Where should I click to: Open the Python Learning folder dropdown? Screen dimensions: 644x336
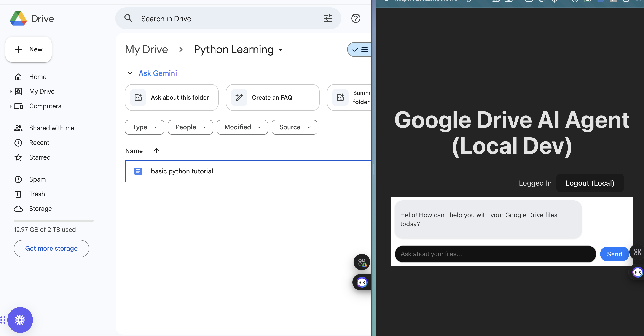coord(281,49)
